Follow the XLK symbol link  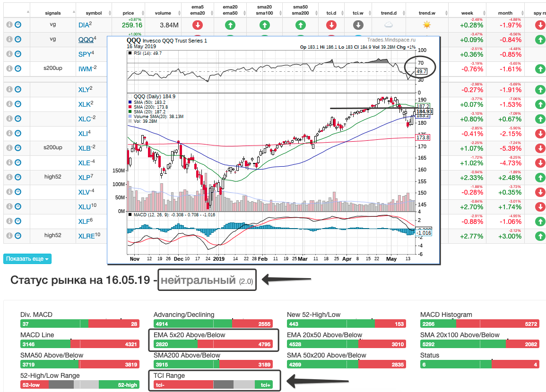coord(86,104)
